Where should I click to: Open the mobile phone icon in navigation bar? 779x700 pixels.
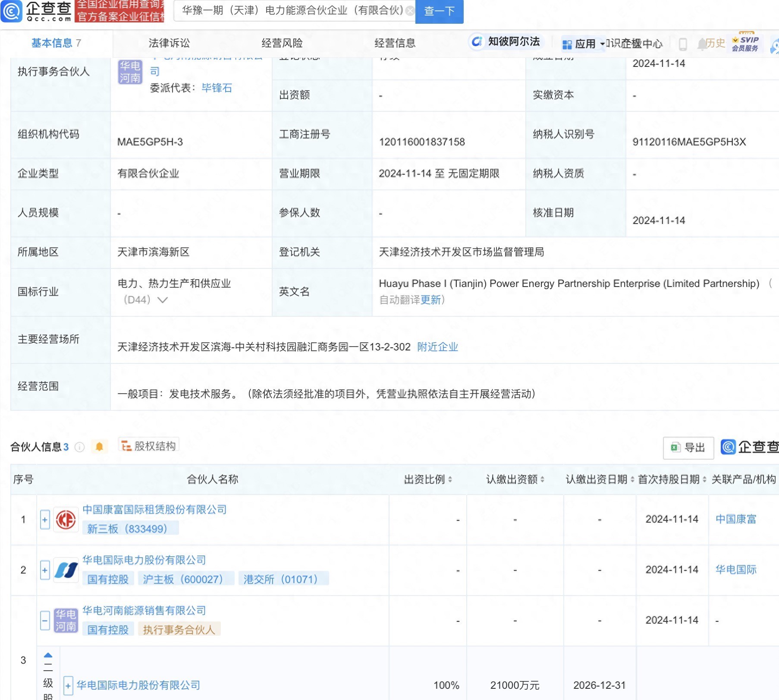(683, 44)
